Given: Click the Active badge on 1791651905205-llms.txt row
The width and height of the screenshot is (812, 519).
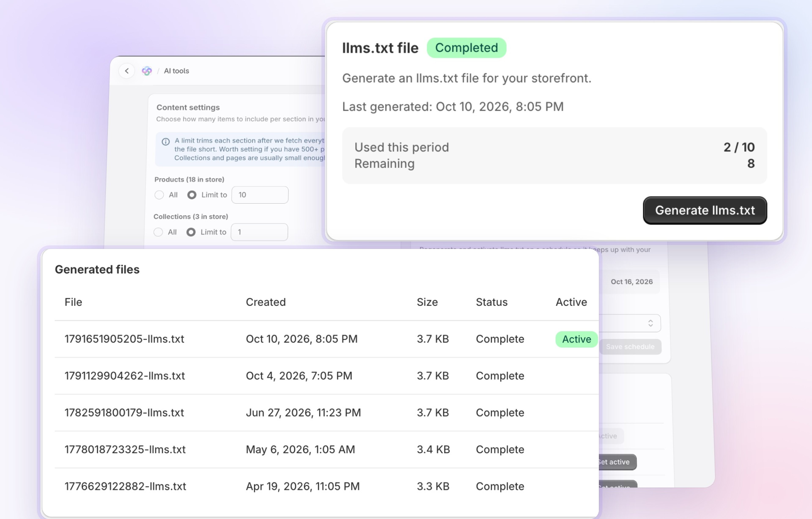Looking at the screenshot, I should click(577, 339).
